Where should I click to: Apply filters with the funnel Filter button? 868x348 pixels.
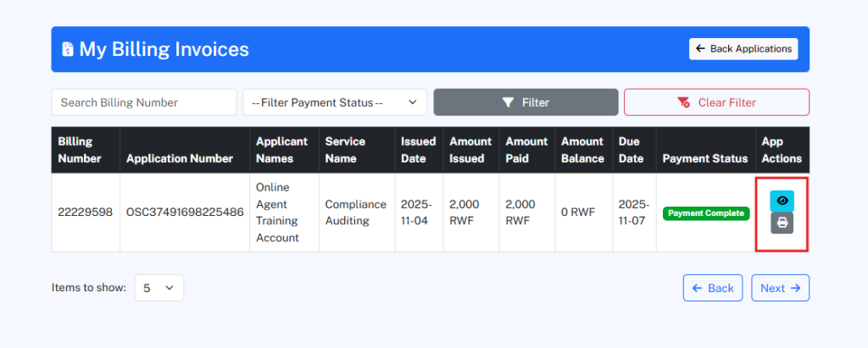pos(526,102)
